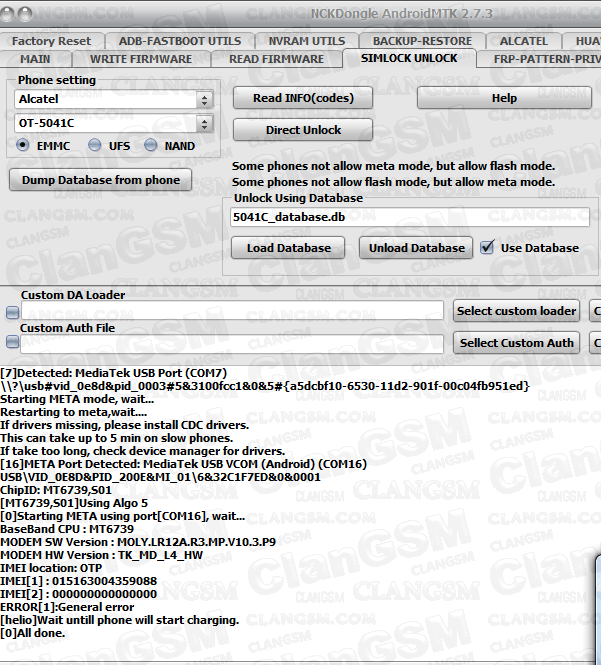
Task: Open the ADB-FASTBOOT UTILS tab
Action: 180,41
